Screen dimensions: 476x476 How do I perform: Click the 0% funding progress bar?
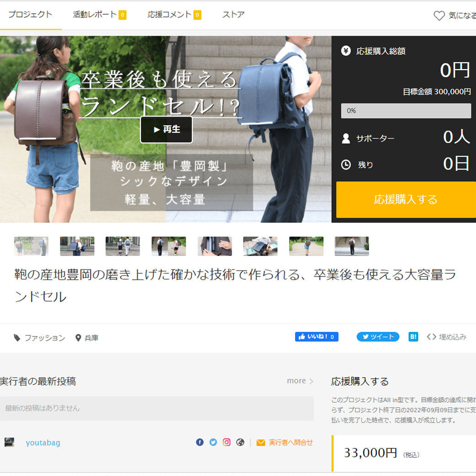406,111
